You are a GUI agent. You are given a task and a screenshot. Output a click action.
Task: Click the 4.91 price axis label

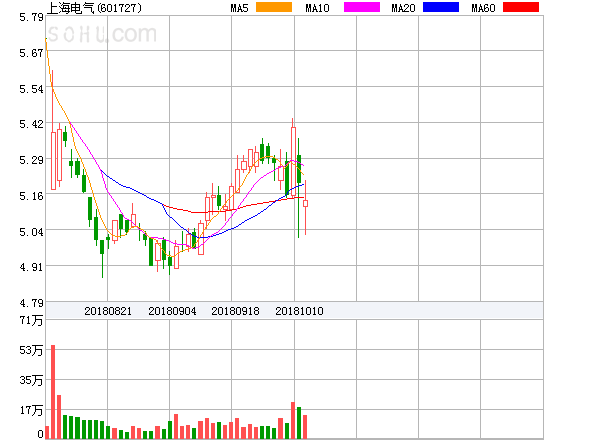pos(31,267)
